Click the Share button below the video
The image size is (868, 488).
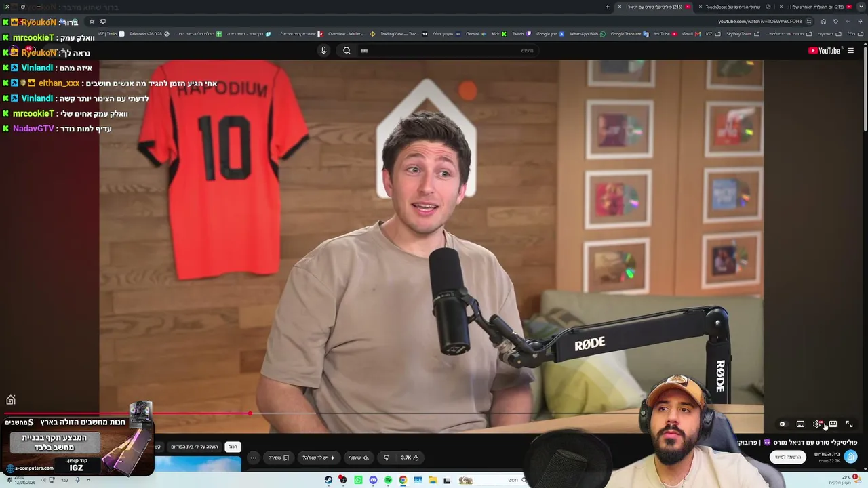[x=359, y=457]
